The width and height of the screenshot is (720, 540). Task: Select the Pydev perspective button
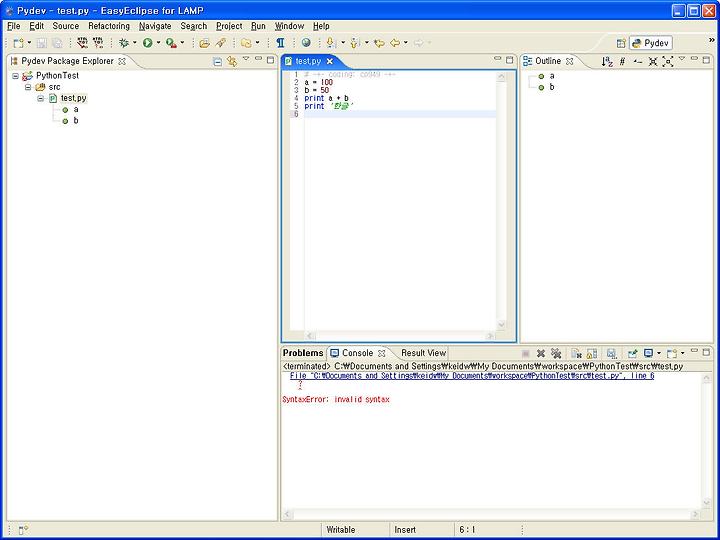[x=651, y=43]
